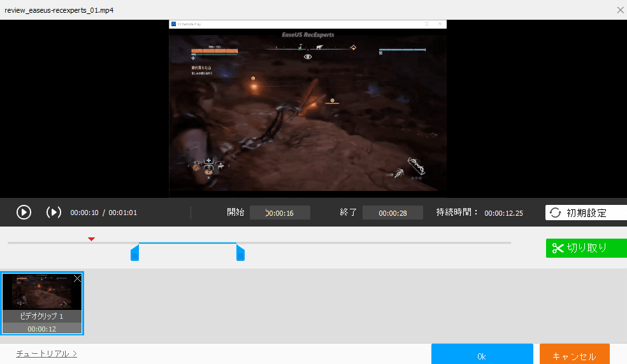Confirm with the blue Ok button
The width and height of the screenshot is (627, 364).
click(x=482, y=354)
